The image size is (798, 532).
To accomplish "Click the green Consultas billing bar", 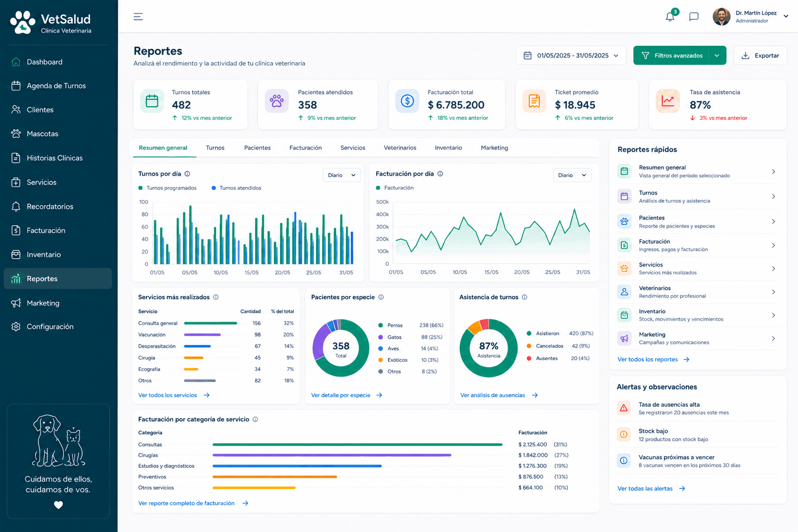I will tap(357, 445).
